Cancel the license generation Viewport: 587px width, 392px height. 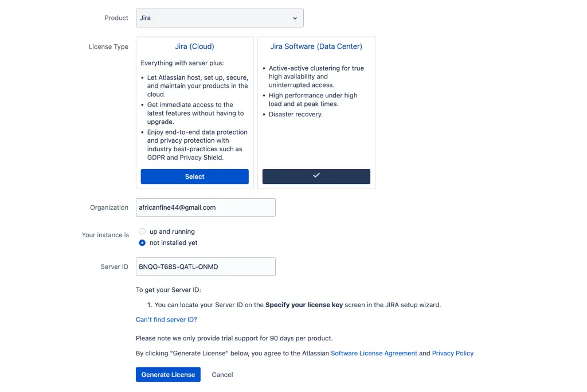(222, 374)
